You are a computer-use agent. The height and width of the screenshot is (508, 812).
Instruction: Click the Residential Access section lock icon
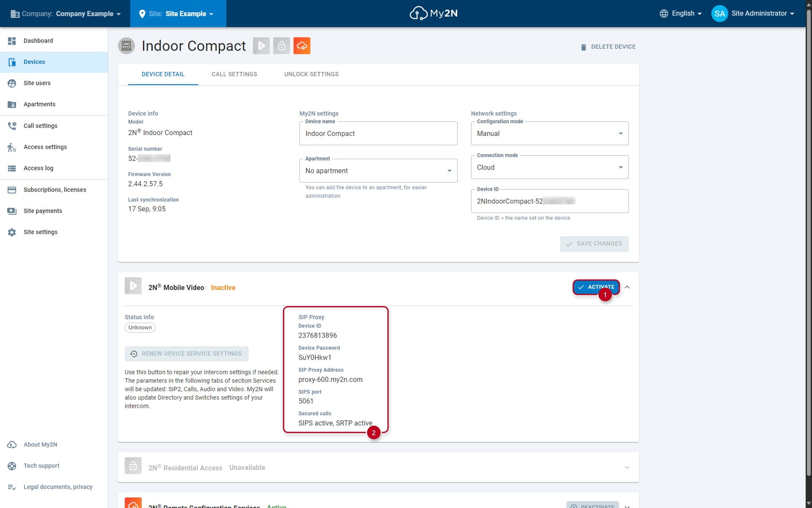click(x=133, y=466)
